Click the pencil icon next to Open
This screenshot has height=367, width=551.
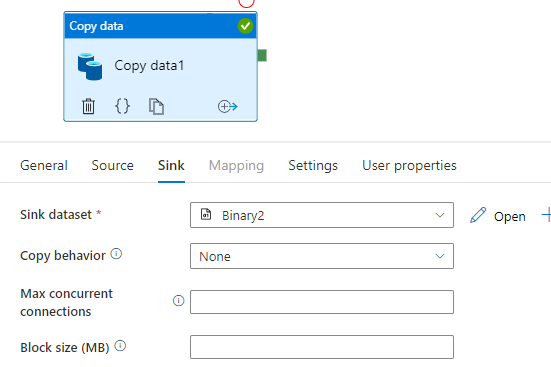[x=478, y=215]
